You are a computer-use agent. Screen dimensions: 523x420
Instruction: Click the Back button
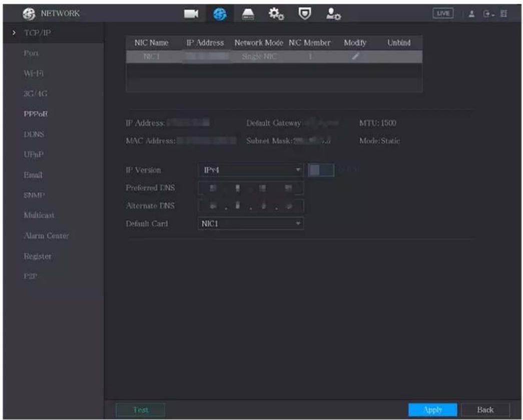click(x=485, y=409)
